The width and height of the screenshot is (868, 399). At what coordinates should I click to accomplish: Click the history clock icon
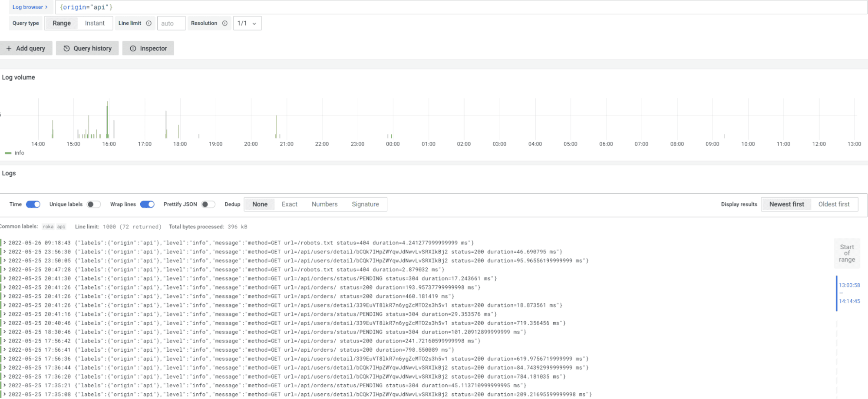[66, 48]
